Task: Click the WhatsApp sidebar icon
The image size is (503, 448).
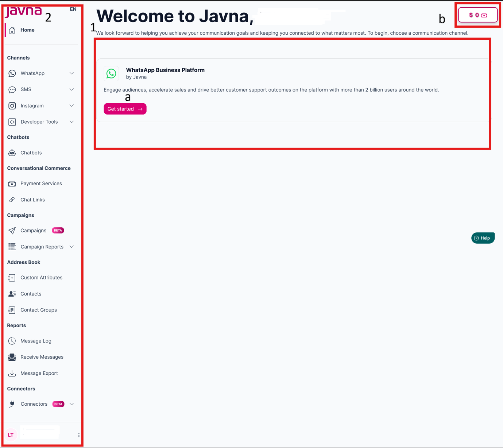Action: pos(12,73)
